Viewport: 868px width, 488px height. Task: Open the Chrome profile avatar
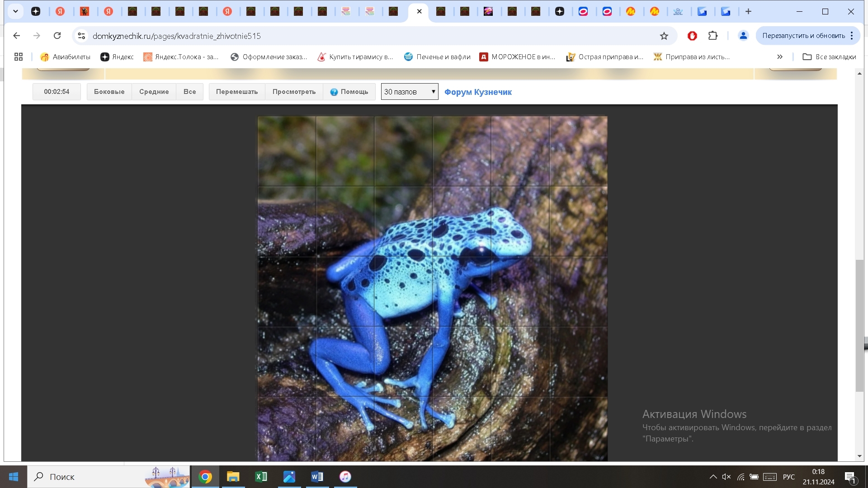pyautogui.click(x=743, y=36)
